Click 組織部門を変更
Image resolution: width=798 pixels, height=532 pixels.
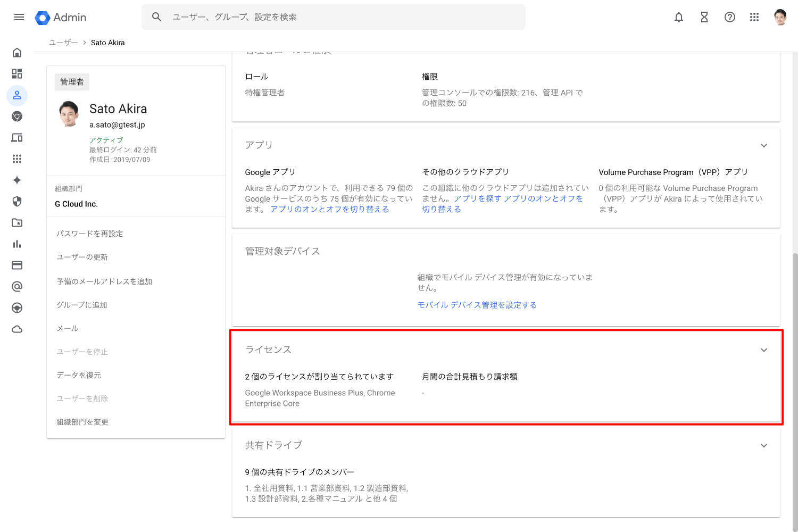(82, 422)
